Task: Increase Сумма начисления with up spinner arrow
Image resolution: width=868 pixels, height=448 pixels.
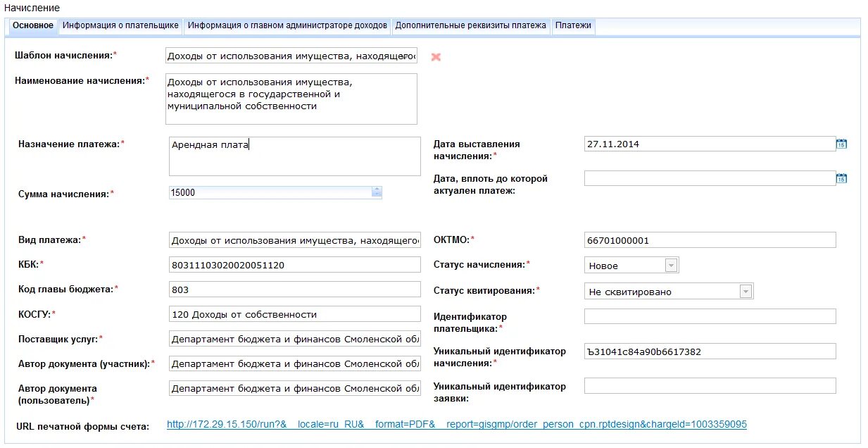Action: tap(377, 189)
